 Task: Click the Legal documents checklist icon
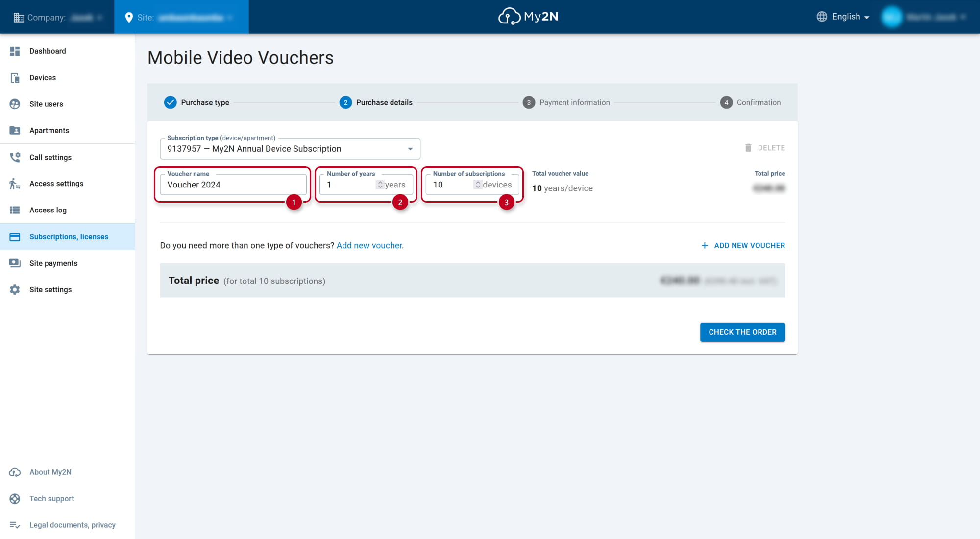click(x=15, y=525)
